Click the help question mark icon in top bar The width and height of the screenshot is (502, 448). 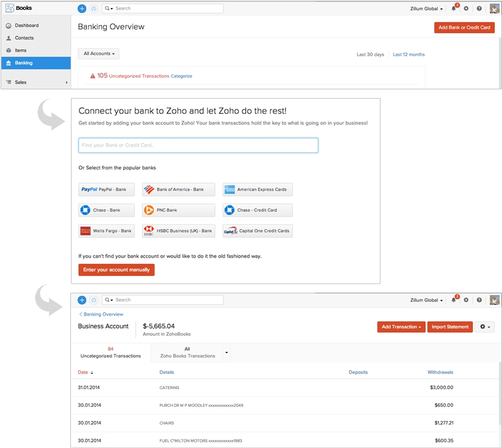coord(479,9)
